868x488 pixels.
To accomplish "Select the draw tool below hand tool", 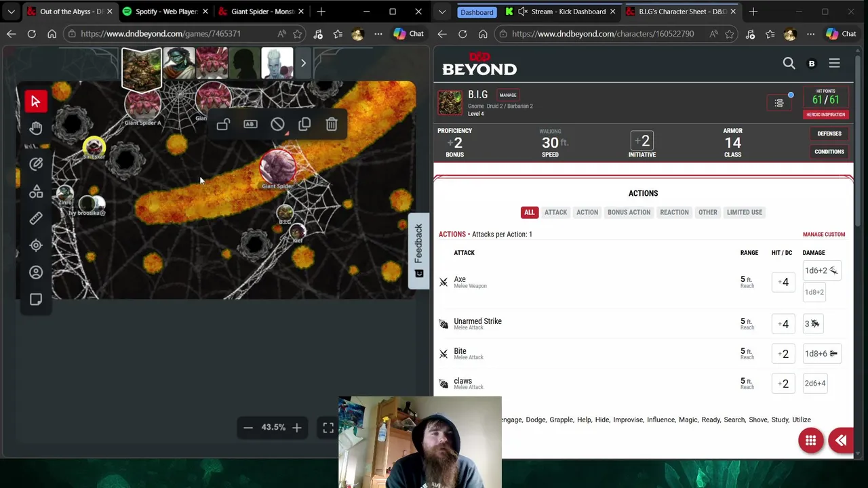I will (x=36, y=163).
